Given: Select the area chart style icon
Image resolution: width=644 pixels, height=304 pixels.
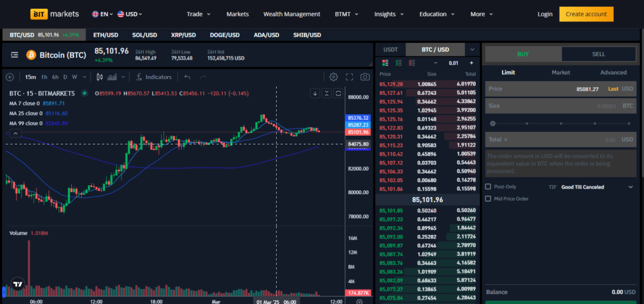Looking at the screenshot, I should [112, 77].
